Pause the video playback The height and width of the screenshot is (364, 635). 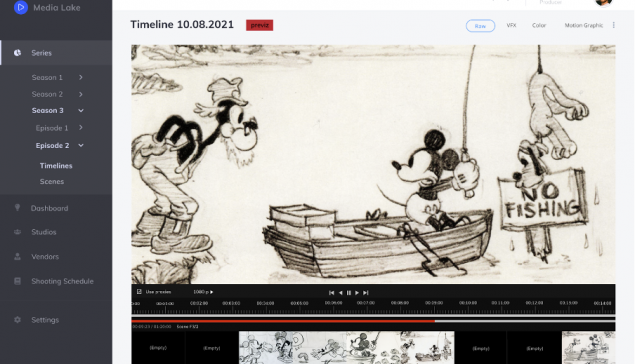pos(349,293)
